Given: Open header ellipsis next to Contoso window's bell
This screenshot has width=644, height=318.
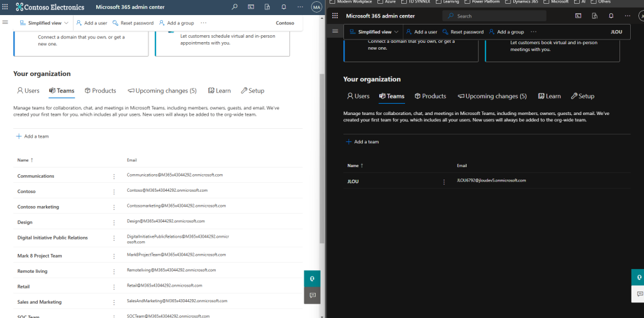Looking at the screenshot, I should click(300, 7).
